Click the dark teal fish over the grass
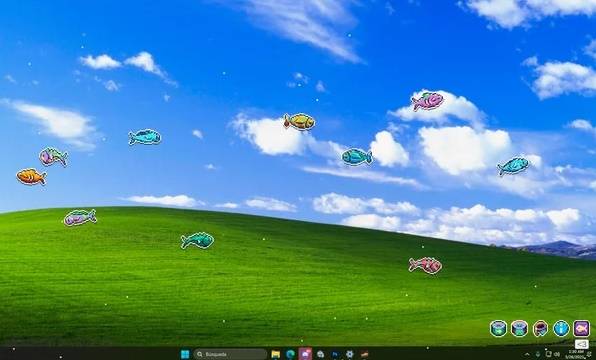 pyautogui.click(x=197, y=241)
